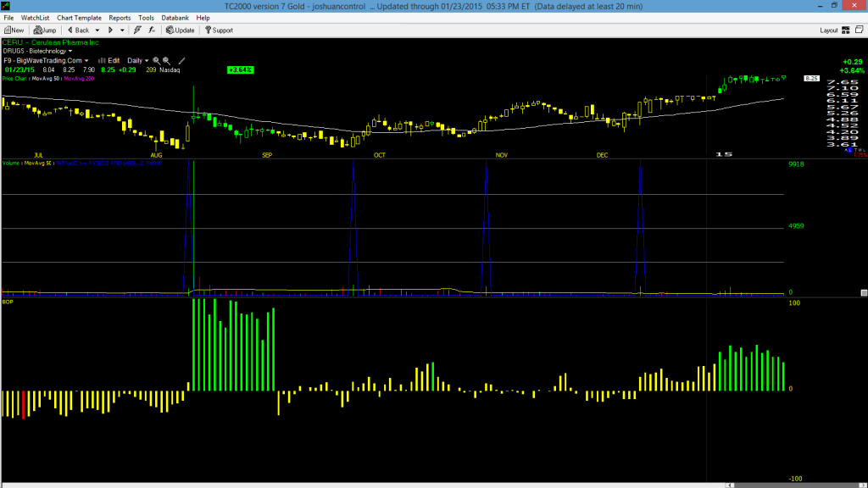Open the File menu
Image resolution: width=868 pixels, height=488 pixels.
[x=8, y=18]
